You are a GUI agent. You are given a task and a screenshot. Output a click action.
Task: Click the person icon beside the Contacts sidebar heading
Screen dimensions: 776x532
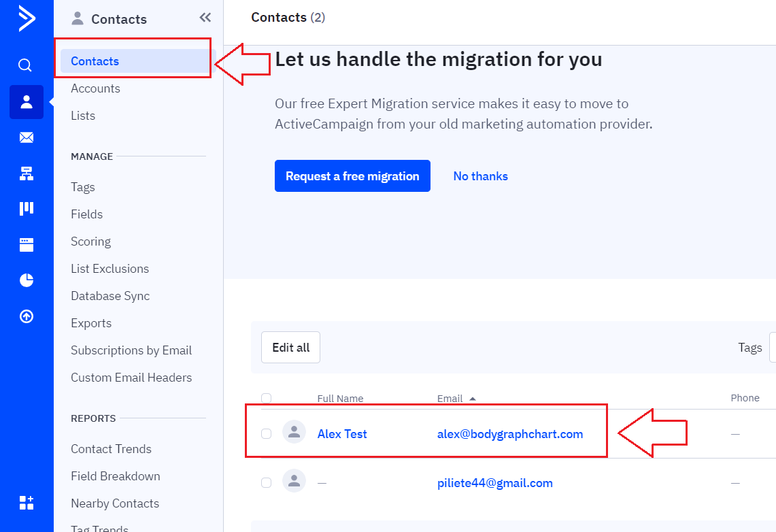point(78,18)
